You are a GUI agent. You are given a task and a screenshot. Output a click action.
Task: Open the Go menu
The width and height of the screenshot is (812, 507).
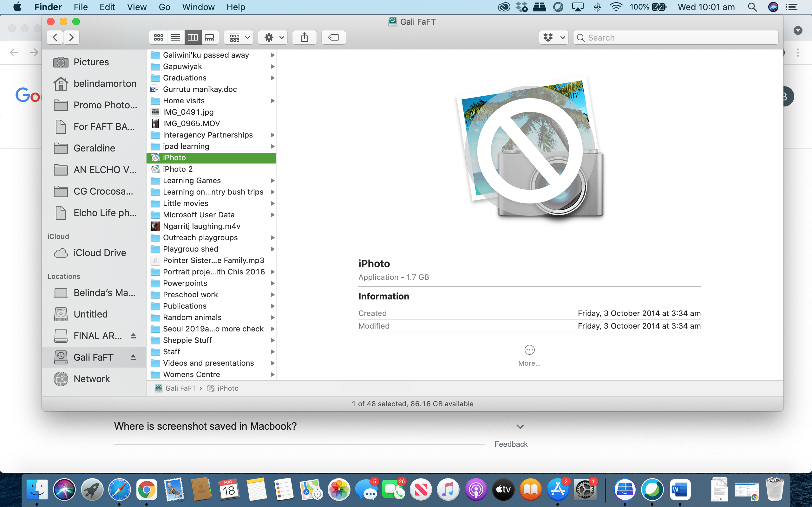164,7
